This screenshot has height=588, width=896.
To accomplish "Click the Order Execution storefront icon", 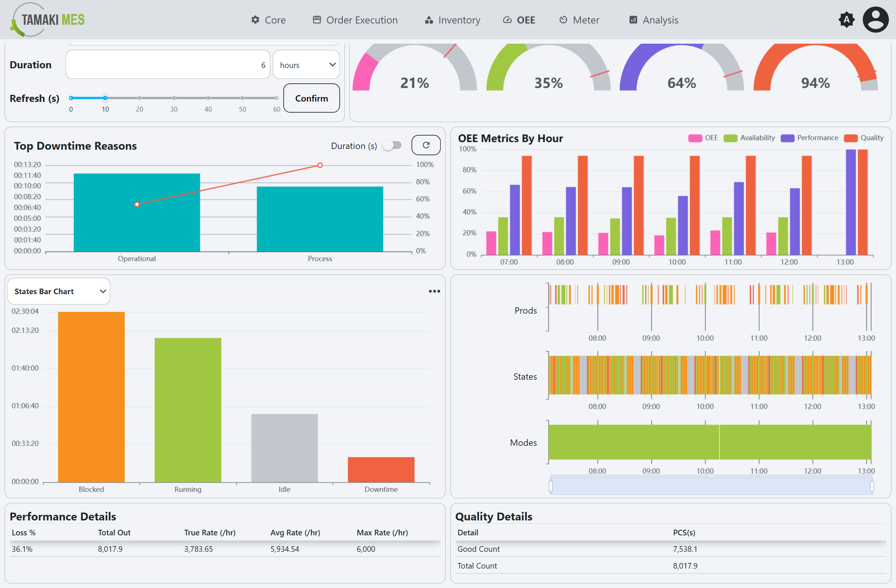I will (x=317, y=20).
